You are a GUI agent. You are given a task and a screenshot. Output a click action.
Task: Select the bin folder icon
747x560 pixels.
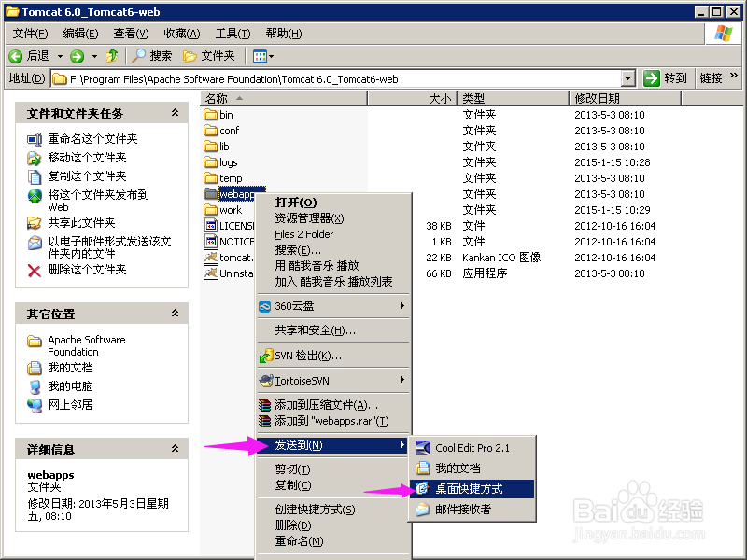click(211, 114)
